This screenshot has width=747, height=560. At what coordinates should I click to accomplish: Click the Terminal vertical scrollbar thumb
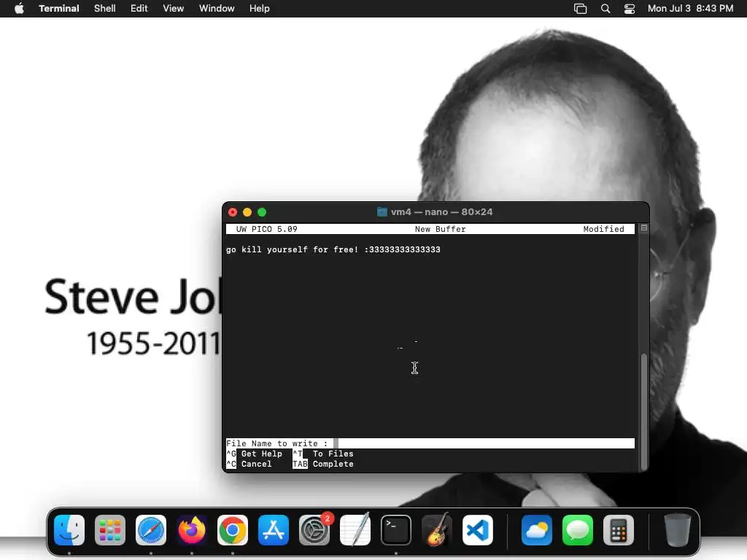click(x=644, y=412)
